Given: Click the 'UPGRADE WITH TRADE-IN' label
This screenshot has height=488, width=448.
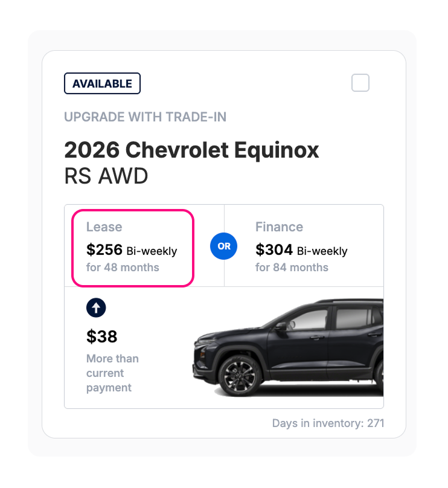Looking at the screenshot, I should tap(145, 117).
